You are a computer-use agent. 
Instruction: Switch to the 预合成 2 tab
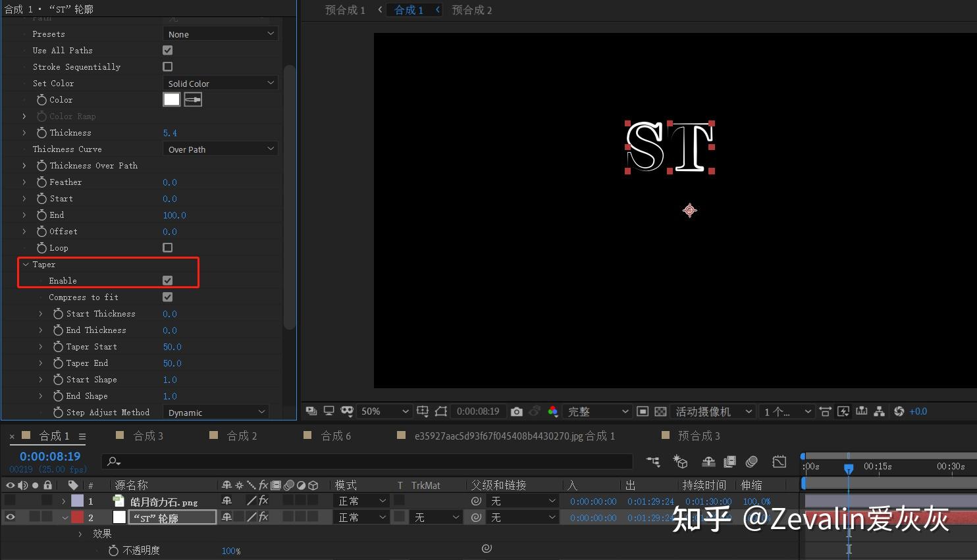click(471, 10)
